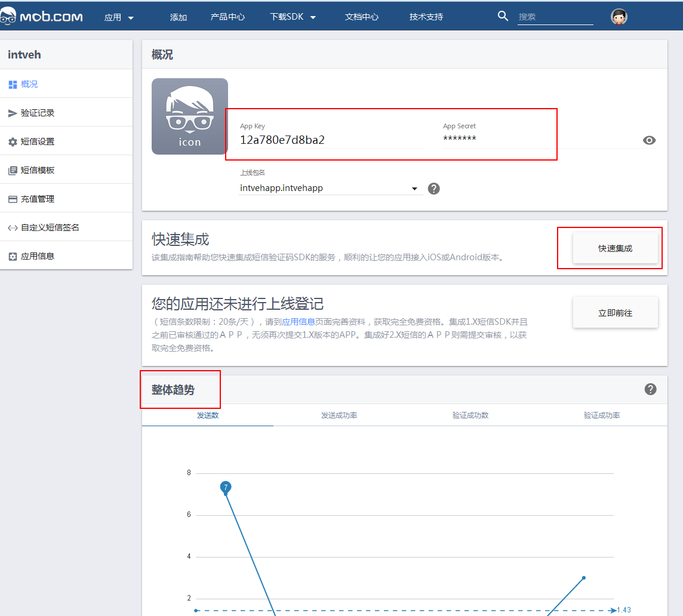Open the user avatar in header
The width and height of the screenshot is (683, 616).
619,17
